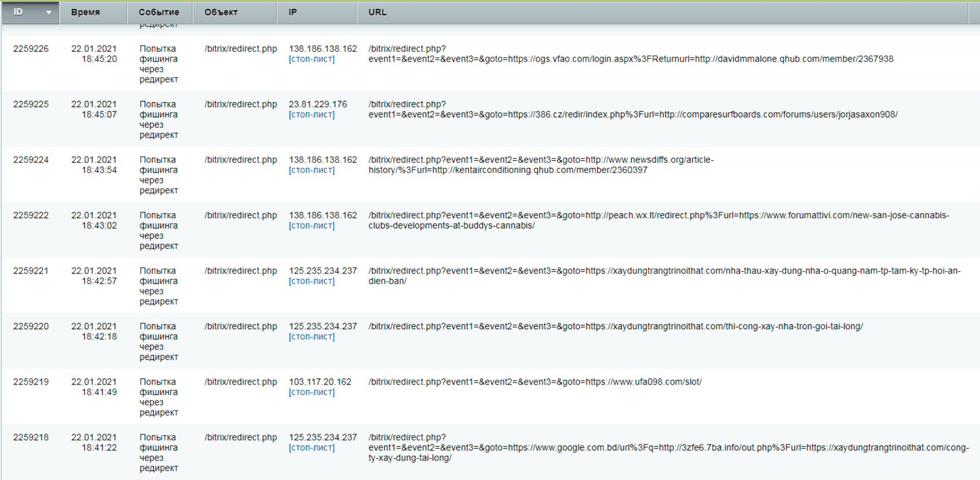
Task: Click event type text in row 2259219
Action: (x=159, y=398)
